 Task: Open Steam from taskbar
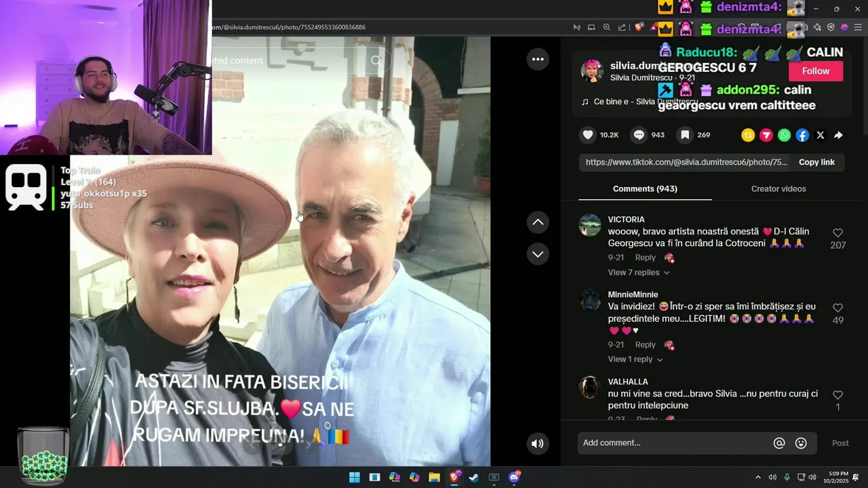tap(474, 477)
